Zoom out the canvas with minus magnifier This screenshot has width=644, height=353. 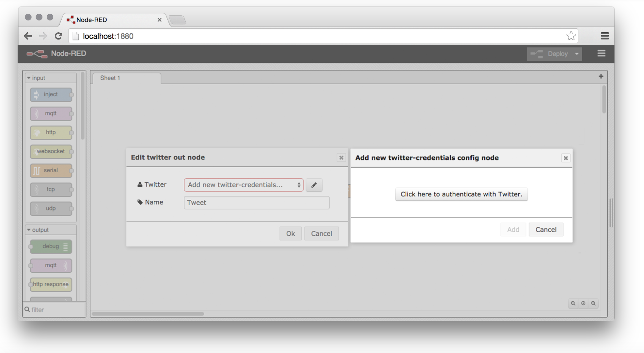[573, 303]
